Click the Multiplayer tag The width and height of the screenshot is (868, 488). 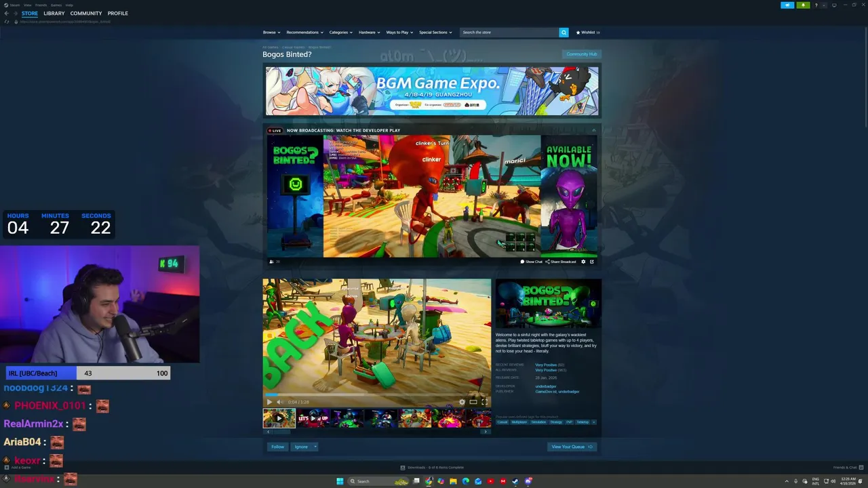point(519,422)
